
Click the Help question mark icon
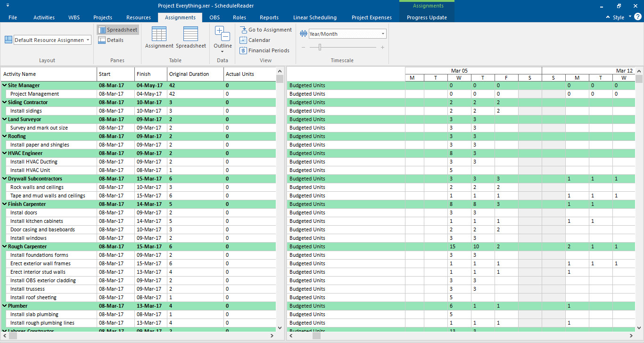click(637, 17)
